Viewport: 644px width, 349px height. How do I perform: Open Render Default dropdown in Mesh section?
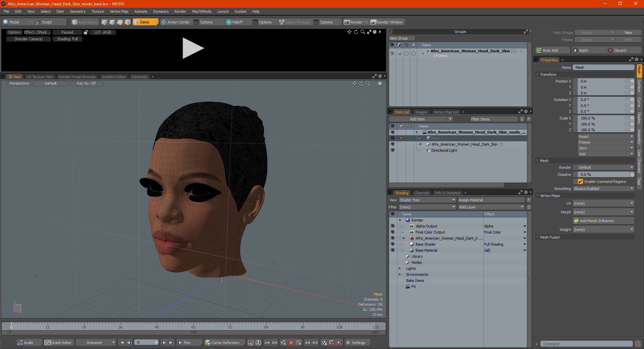pos(606,167)
